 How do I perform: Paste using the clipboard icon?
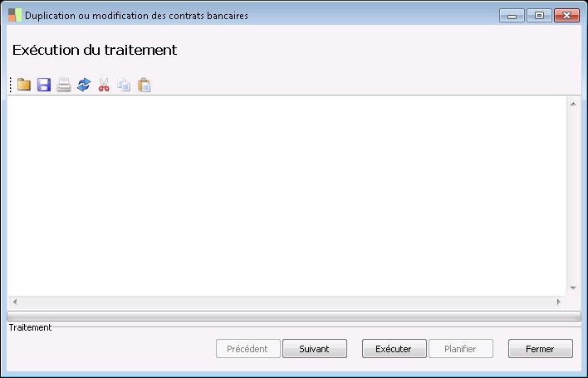[144, 85]
